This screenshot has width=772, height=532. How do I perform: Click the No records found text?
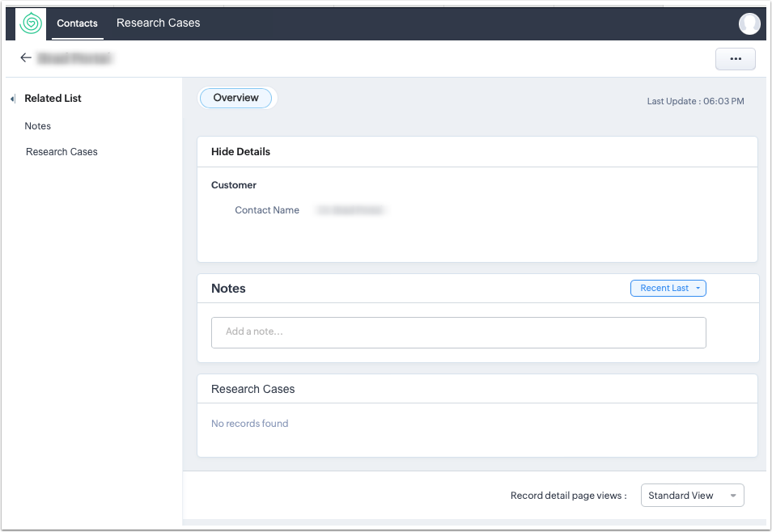249,424
